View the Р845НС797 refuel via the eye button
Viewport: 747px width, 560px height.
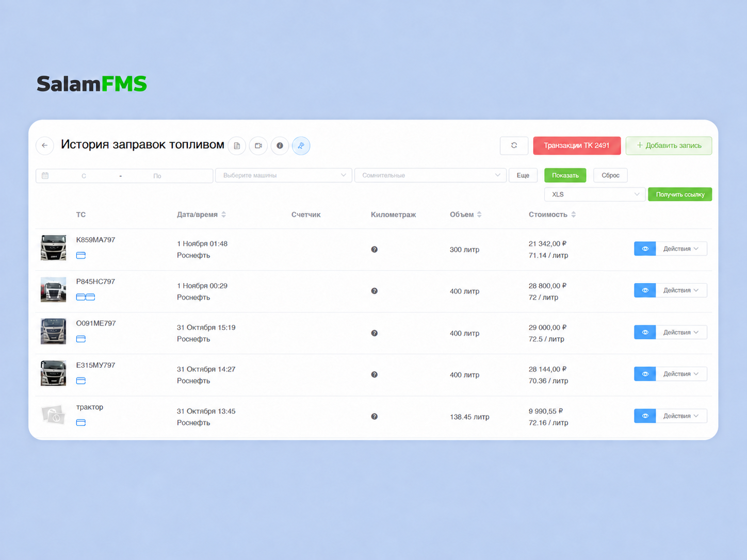645,290
